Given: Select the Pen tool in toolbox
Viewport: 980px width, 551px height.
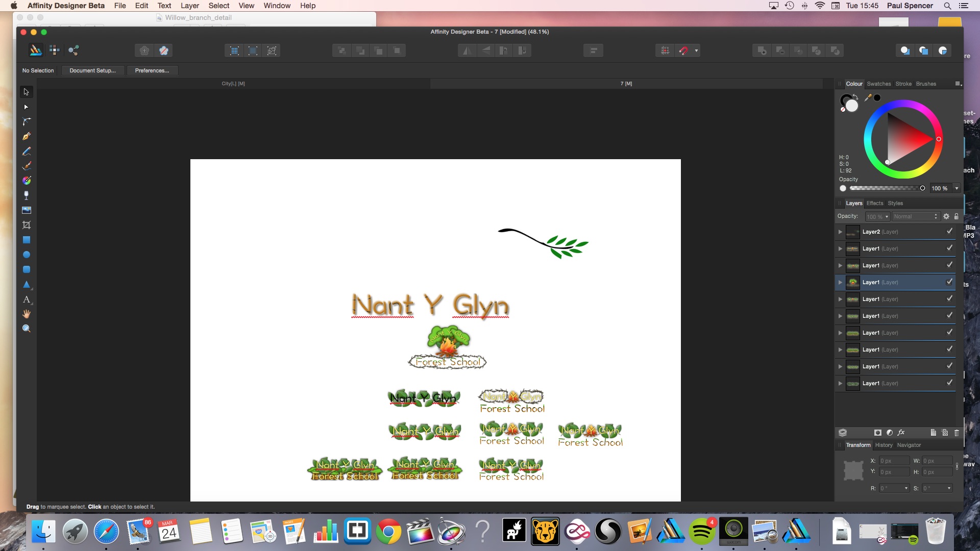Looking at the screenshot, I should tap(27, 136).
